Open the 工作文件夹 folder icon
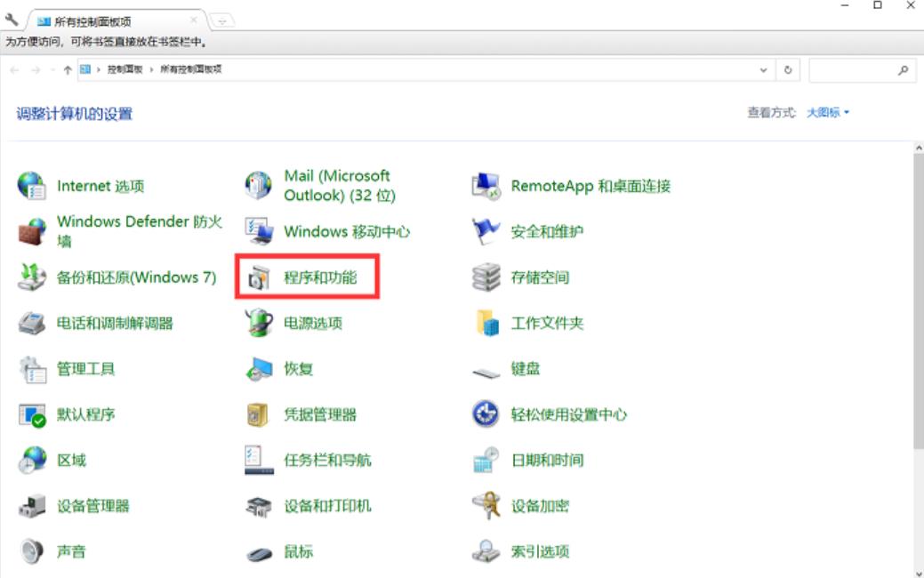The width and height of the screenshot is (924, 578). pos(486,323)
